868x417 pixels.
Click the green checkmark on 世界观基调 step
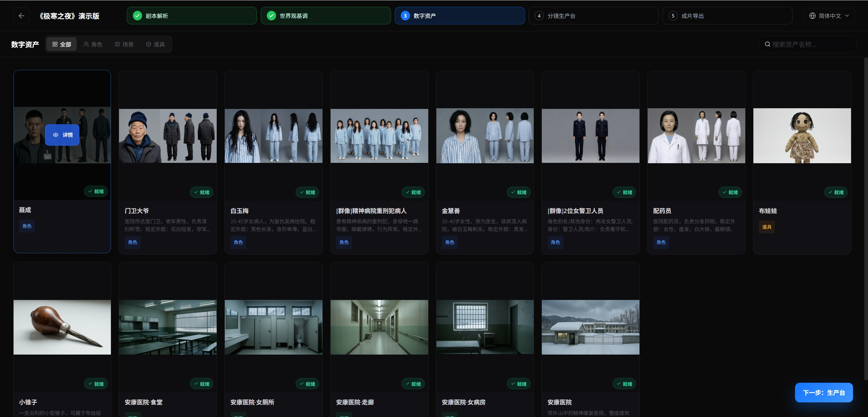271,16
